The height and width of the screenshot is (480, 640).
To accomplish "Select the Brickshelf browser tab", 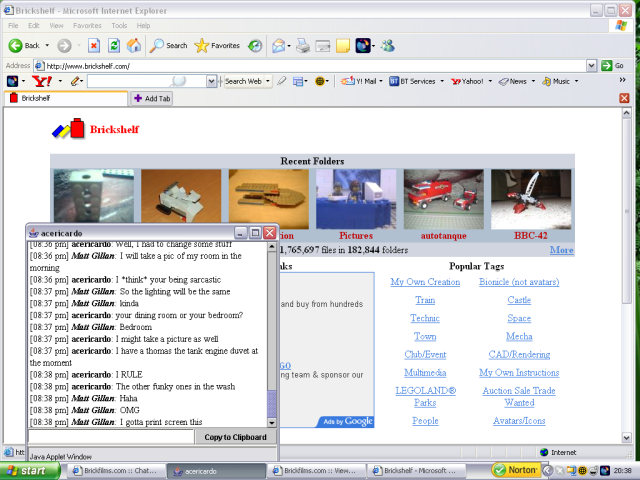I will [x=66, y=98].
